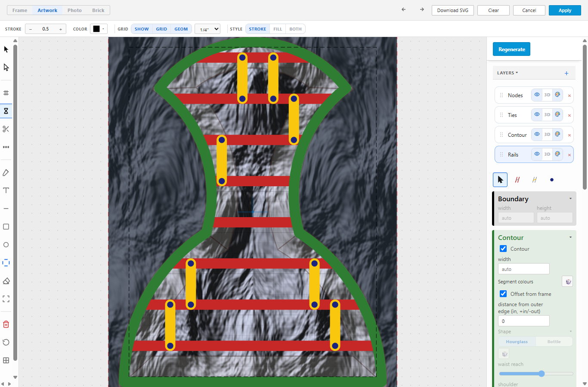Click the table grid icon at toolbar bottom
Viewport: 588px width, 387px height.
coord(6,360)
